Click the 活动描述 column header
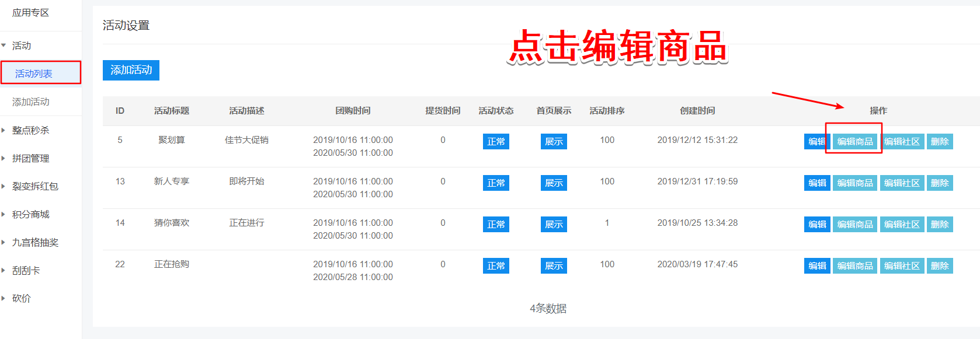980x339 pixels. [246, 111]
